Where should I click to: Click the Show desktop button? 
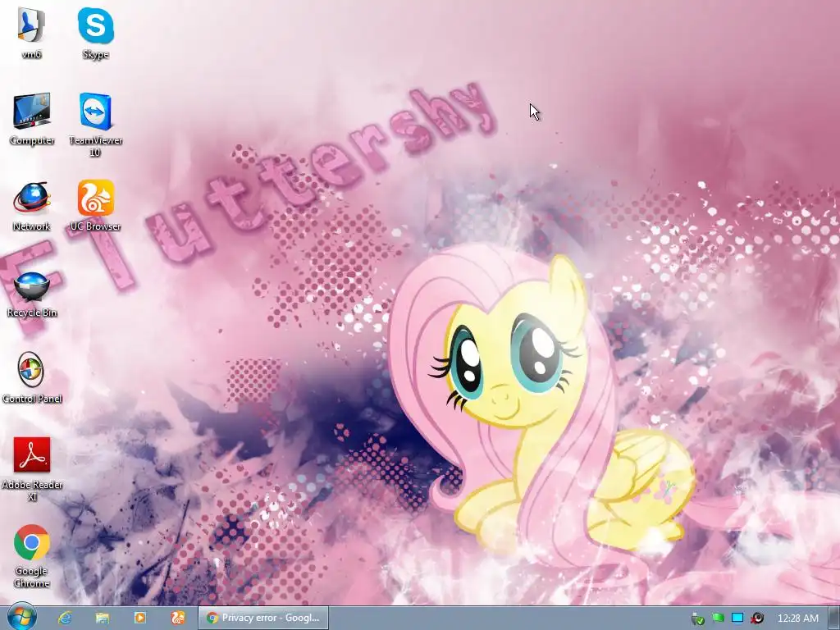point(834,619)
